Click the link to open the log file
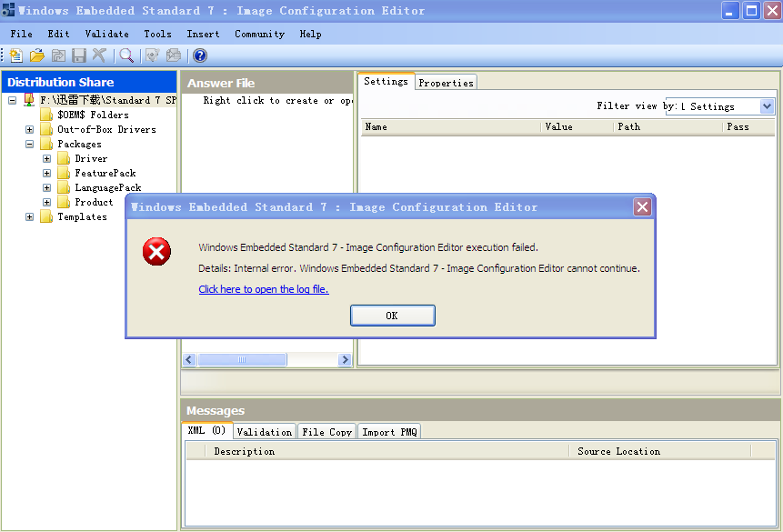The width and height of the screenshot is (783, 532). 264,289
